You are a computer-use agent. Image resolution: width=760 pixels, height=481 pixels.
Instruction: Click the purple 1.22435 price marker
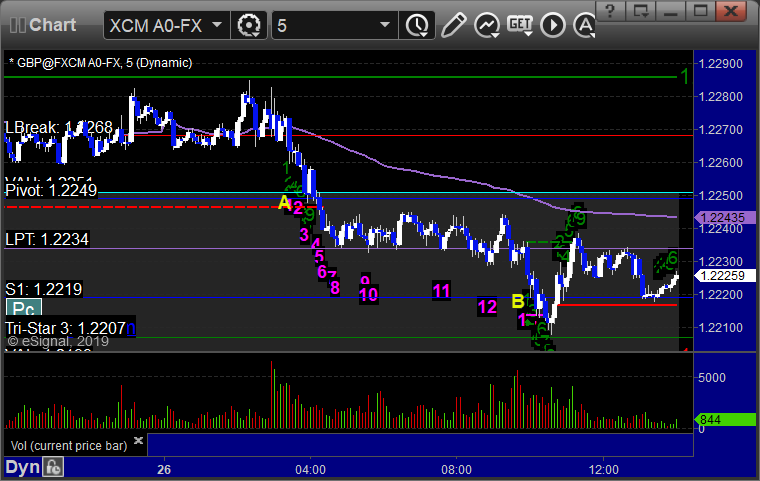pos(725,218)
